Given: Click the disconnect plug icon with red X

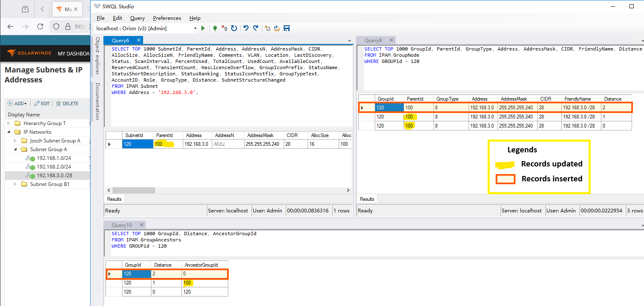Looking at the screenshot, I should pyautogui.click(x=225, y=28).
